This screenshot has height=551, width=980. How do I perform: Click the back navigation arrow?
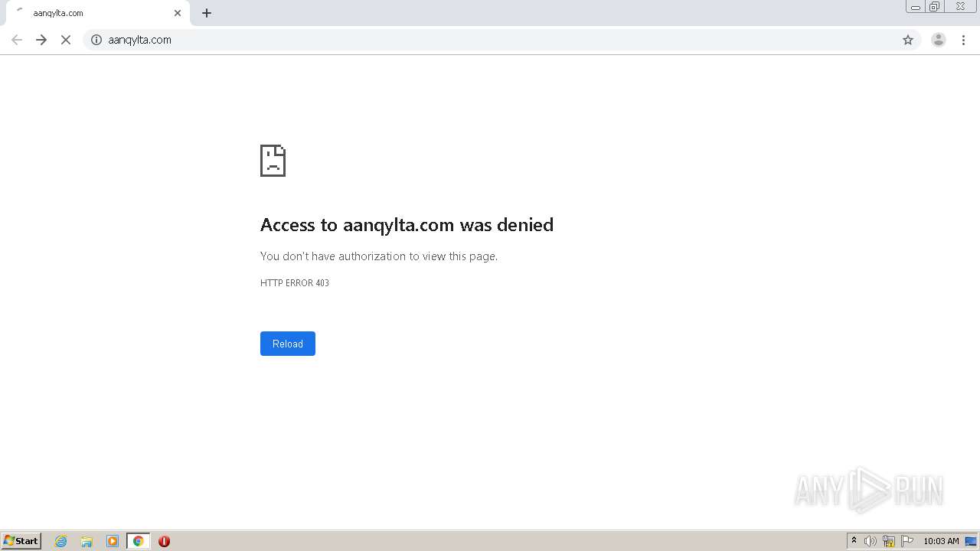(17, 40)
